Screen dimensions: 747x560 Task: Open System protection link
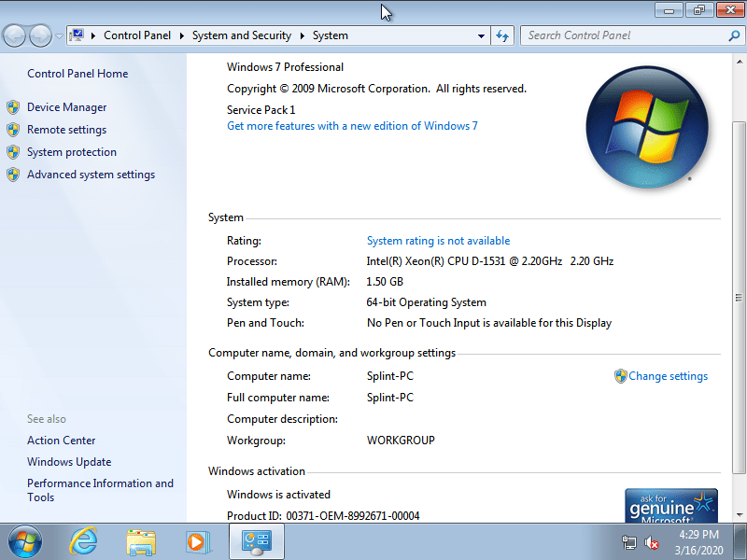tap(72, 152)
